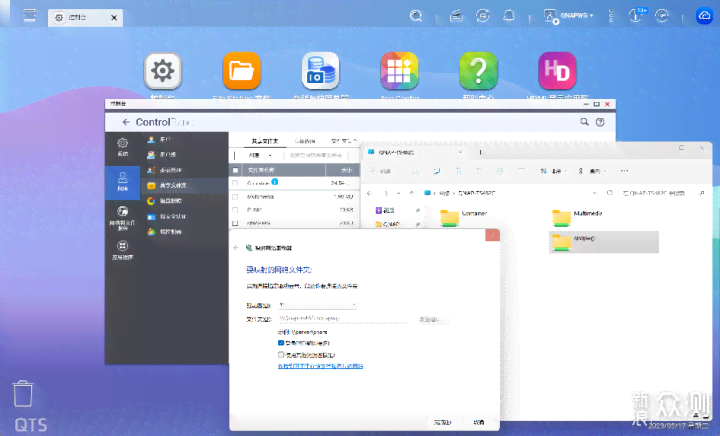Expand Explorer address bar history chevron

click(595, 193)
